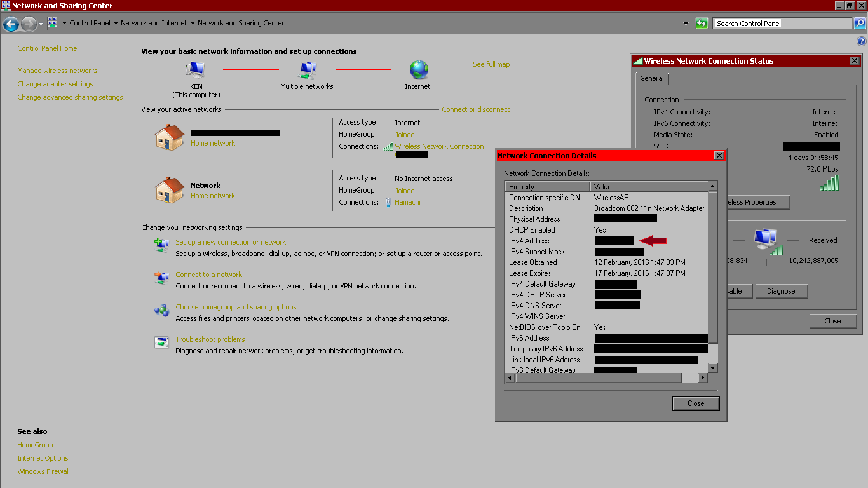
Task: Open help via the question mark icon
Action: click(861, 41)
